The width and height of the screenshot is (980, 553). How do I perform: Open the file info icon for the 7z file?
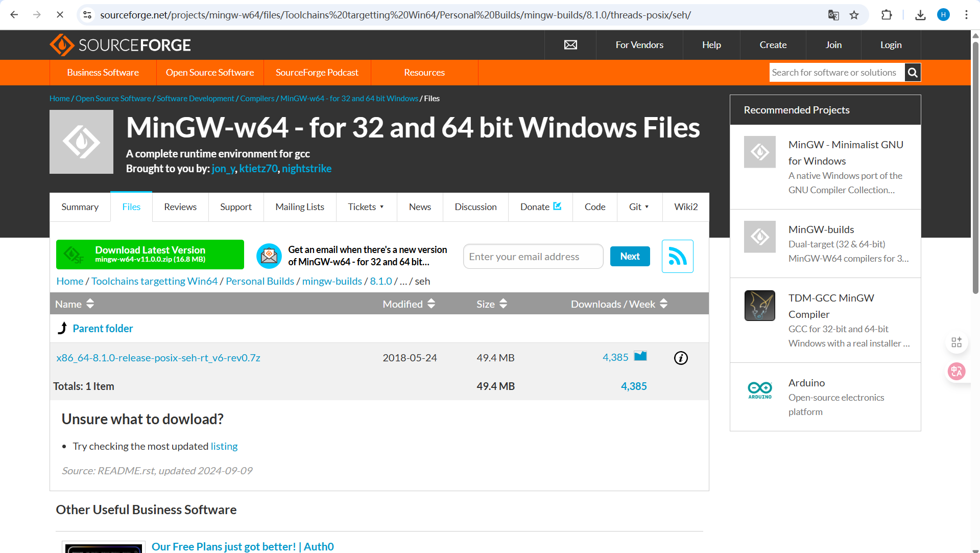(x=681, y=358)
